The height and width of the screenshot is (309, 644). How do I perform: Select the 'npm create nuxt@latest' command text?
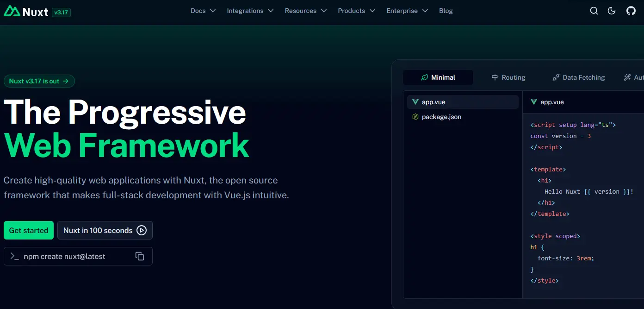tap(65, 256)
